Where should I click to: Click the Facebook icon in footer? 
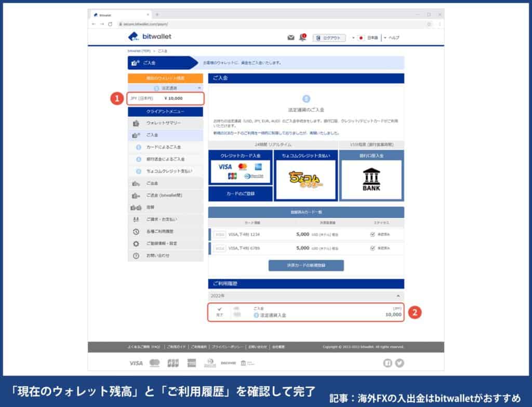coord(388,363)
